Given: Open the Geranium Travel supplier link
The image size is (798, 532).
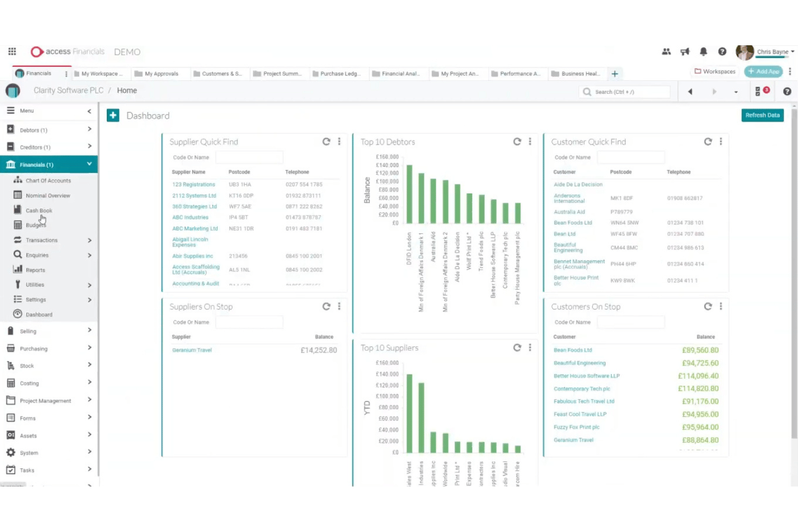Looking at the screenshot, I should (192, 350).
